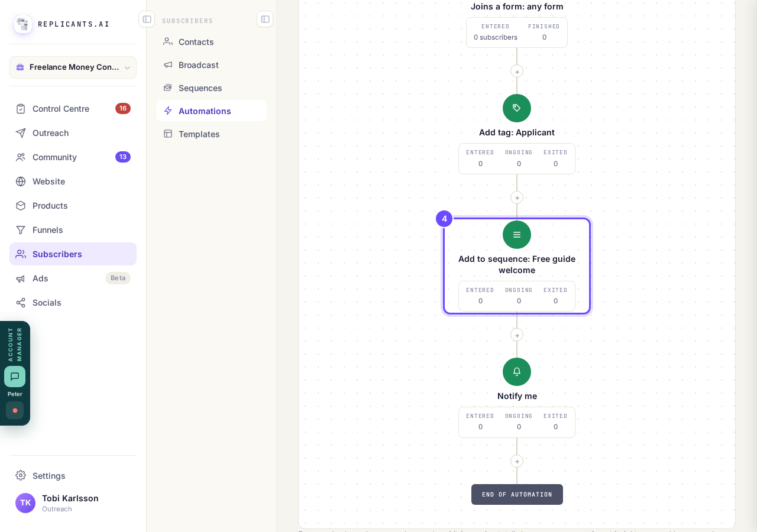The width and height of the screenshot is (757, 532).
Task: Select Subscribers in the sidebar
Action: 73,254
